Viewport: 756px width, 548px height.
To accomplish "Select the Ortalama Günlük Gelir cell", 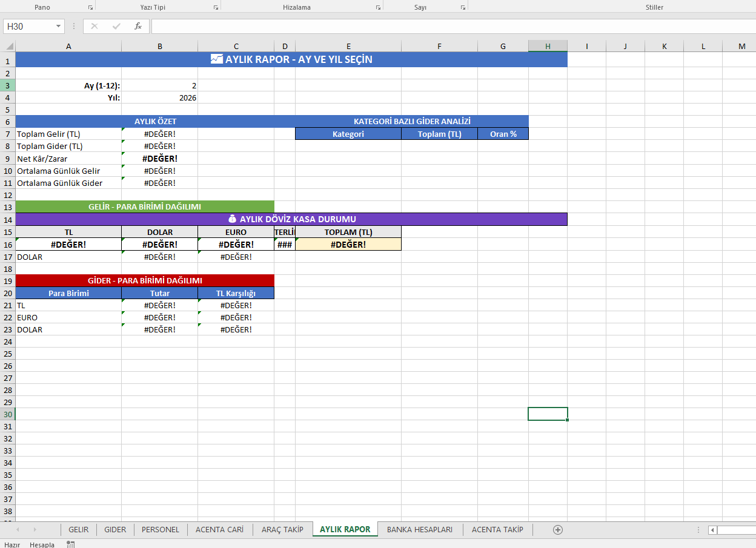I will (x=68, y=171).
